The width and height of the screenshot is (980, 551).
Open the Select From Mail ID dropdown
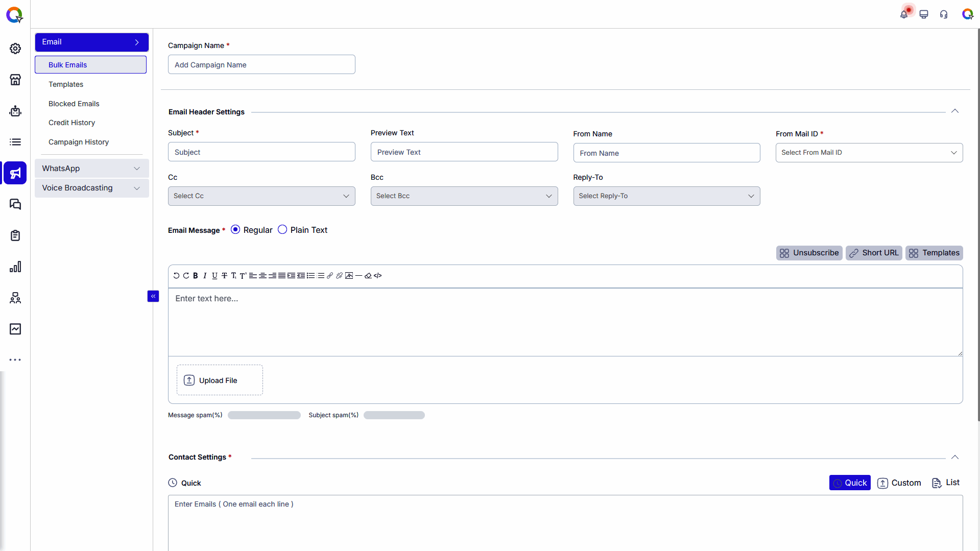click(869, 153)
